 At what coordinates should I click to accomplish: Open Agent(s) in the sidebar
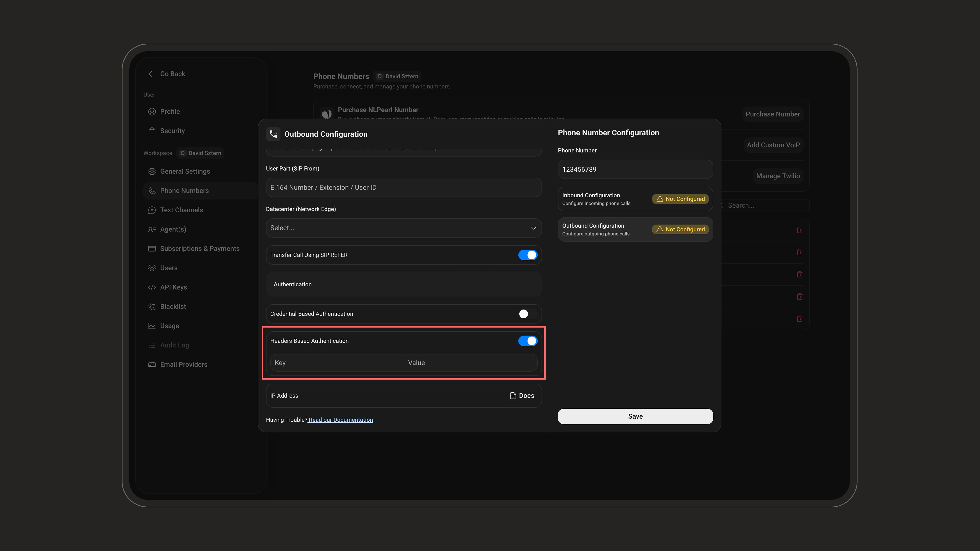[173, 229]
